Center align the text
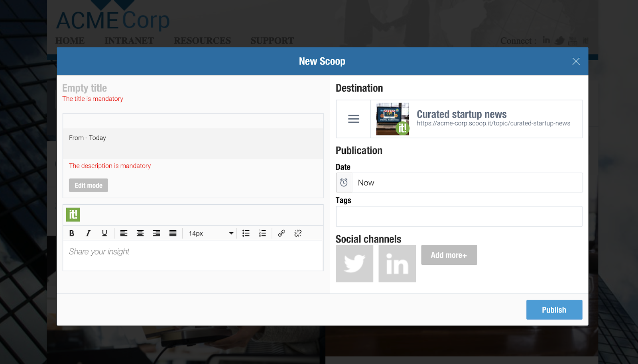Screen dimensions: 638x364 [x=140, y=233]
